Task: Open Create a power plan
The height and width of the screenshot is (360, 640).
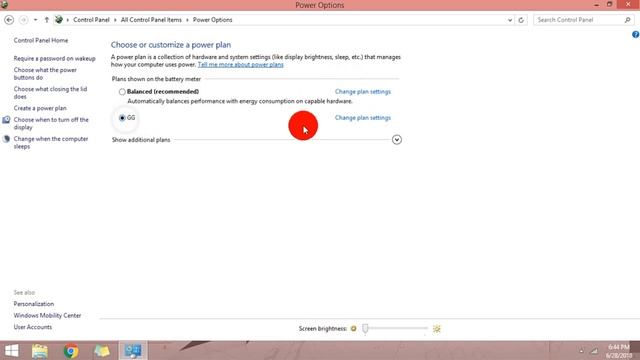Action: 40,108
